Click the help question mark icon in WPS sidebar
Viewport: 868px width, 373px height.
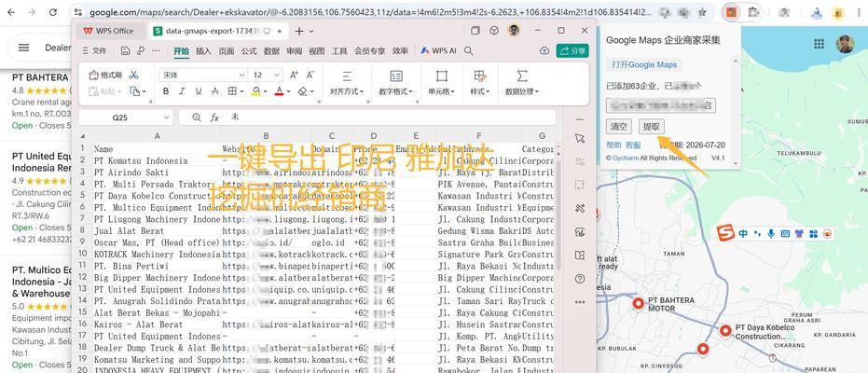tap(580, 279)
